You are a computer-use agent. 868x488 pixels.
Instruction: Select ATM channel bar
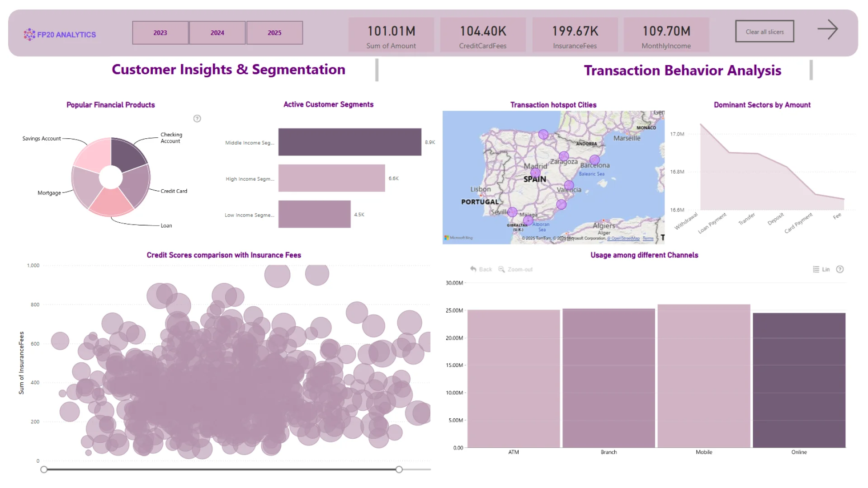click(514, 379)
